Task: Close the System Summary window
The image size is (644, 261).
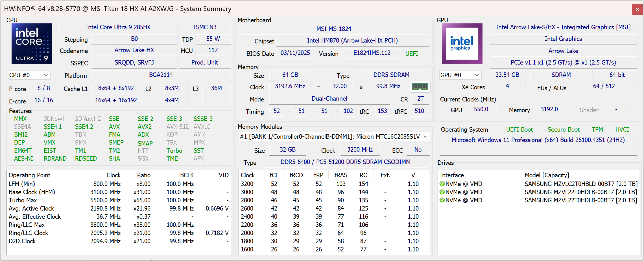Action: click(x=637, y=9)
